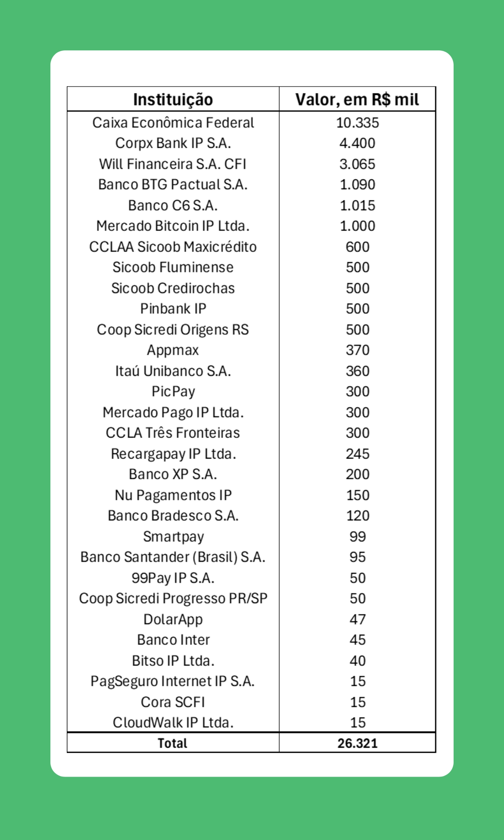Image resolution: width=504 pixels, height=840 pixels.
Task: Click the Nu Pagamentos IP cell
Action: click(x=173, y=495)
